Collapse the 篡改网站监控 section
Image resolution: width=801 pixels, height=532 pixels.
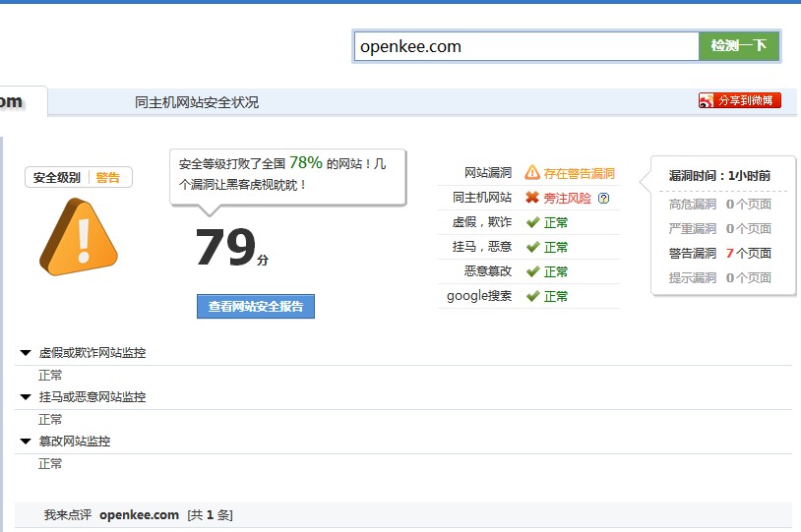(26, 441)
